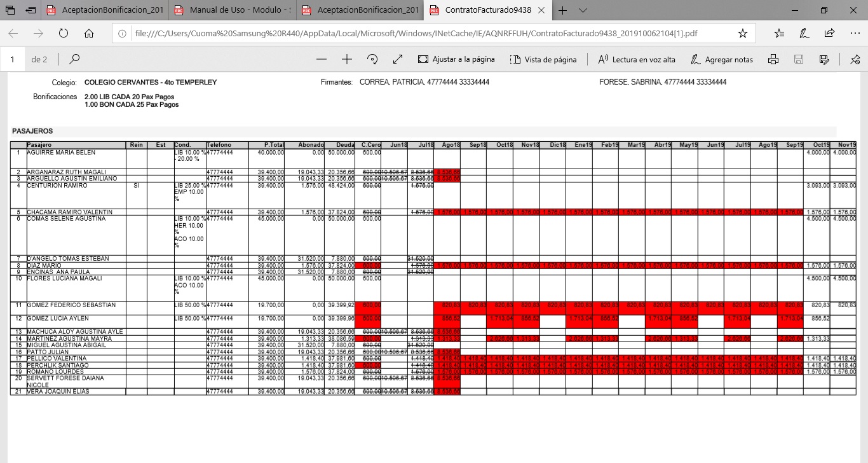Click Save as icon in PDF toolbar

[x=824, y=59]
